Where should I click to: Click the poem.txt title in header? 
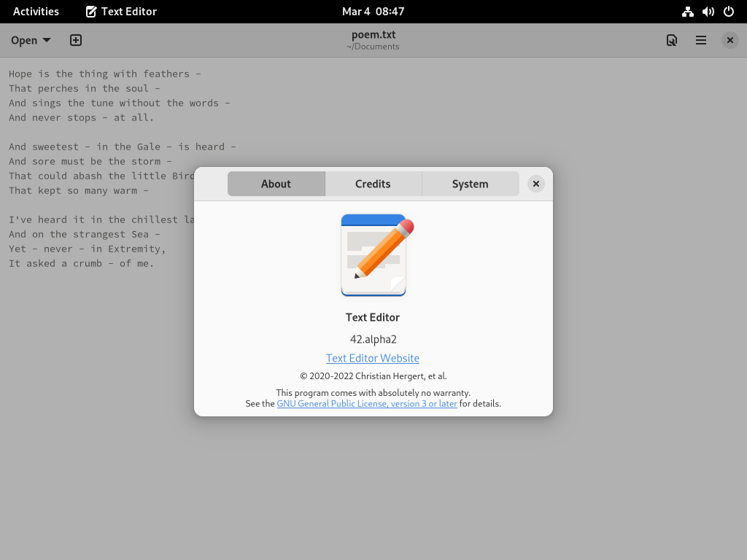click(373, 34)
